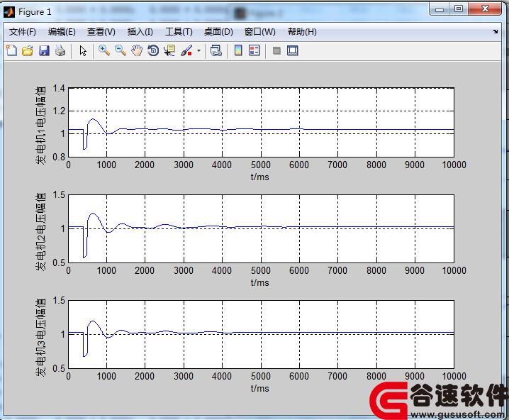This screenshot has height=420, width=509.
Task: Open the 帮助(H) menu
Action: point(302,32)
